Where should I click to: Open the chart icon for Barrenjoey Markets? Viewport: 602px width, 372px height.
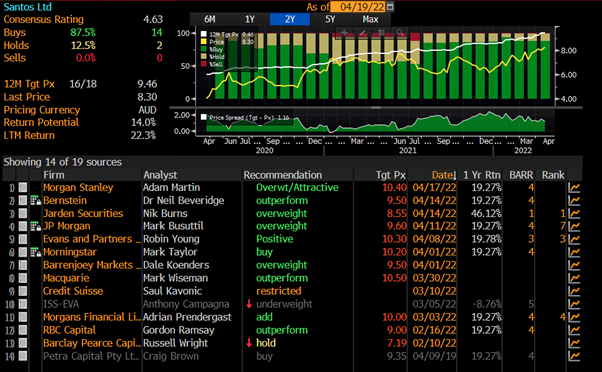(x=574, y=265)
